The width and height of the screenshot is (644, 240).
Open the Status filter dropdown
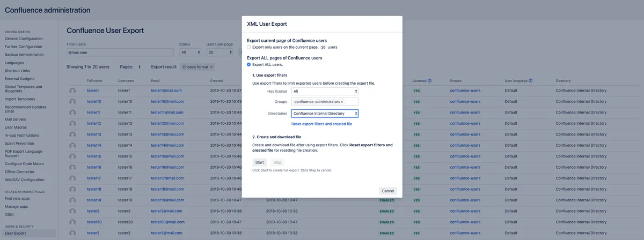[x=190, y=52]
